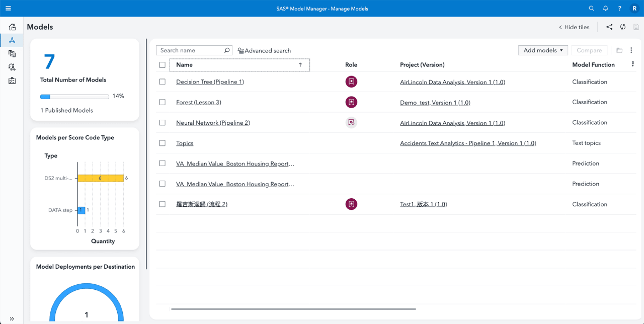Click the Decision Tree champion role icon
The width and height of the screenshot is (644, 324).
click(351, 82)
